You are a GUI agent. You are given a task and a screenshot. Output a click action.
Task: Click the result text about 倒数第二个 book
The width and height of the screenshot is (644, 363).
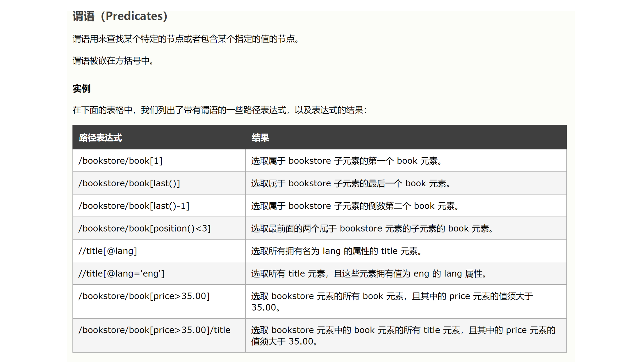[355, 206]
